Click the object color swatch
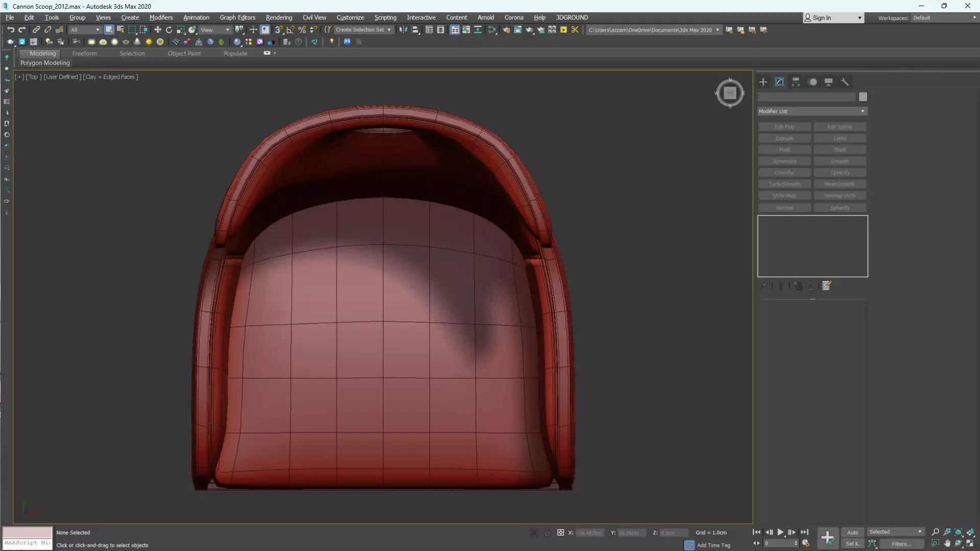 pyautogui.click(x=863, y=97)
